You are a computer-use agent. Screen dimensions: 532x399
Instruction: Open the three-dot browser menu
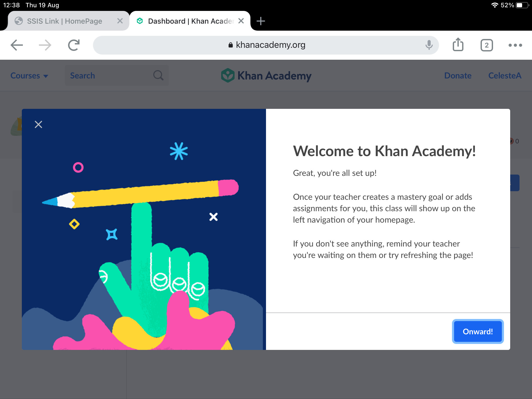click(x=515, y=45)
